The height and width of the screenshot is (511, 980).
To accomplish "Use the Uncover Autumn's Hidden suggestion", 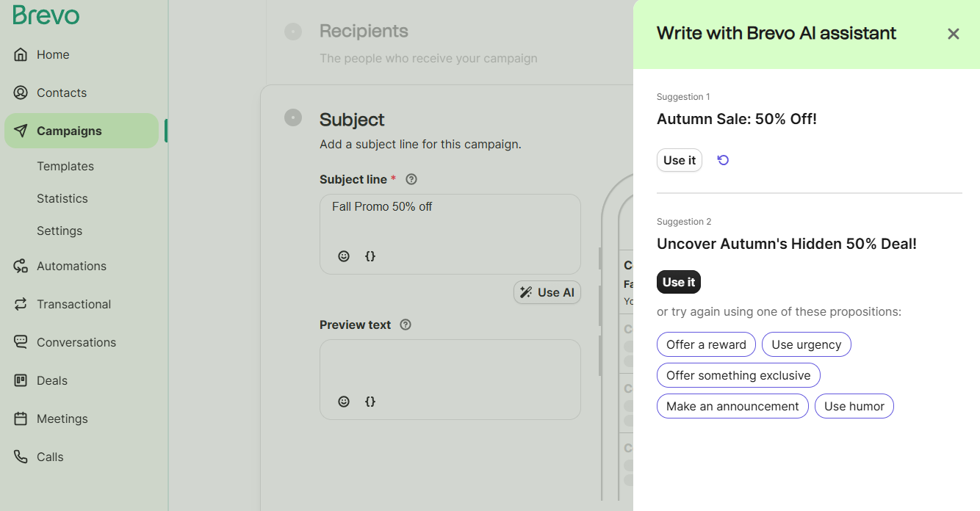I will click(x=679, y=282).
